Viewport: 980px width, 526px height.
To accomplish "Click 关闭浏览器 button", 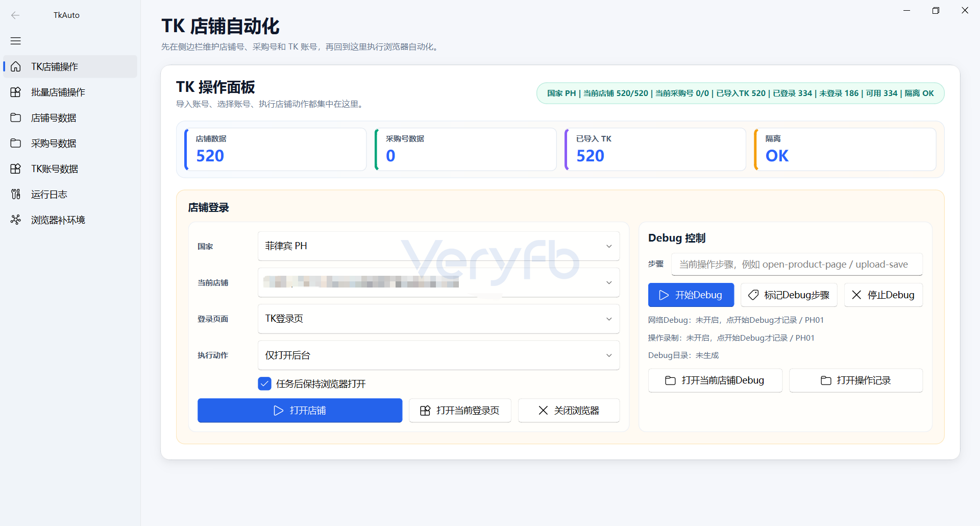I will [x=569, y=411].
